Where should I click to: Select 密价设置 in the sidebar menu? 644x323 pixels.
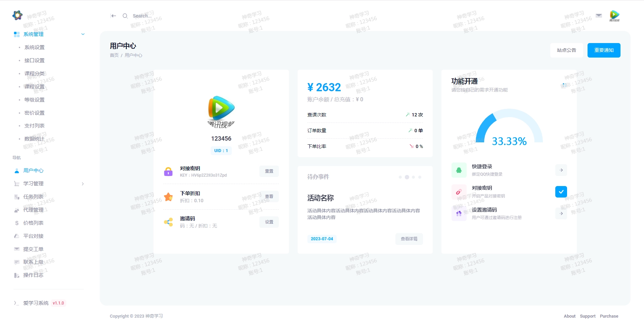34,113
